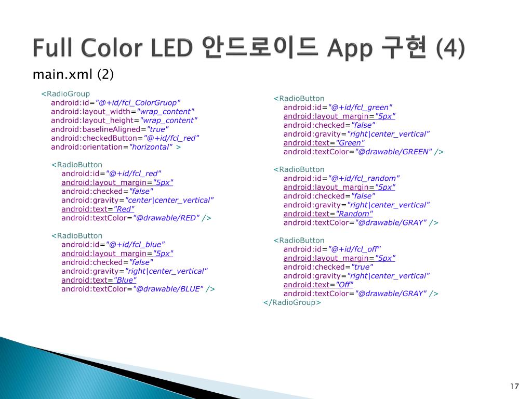Image resolution: width=532 pixels, height=399 pixels.
Task: Click underlined android:text="Blue"
Action: pos(99,280)
